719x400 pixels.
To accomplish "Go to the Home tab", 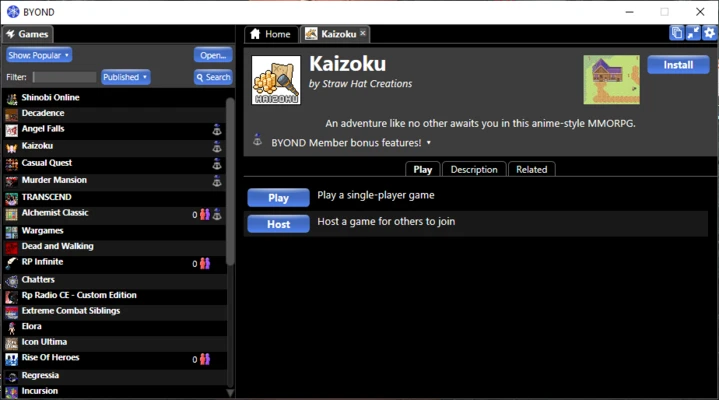I will coord(270,34).
